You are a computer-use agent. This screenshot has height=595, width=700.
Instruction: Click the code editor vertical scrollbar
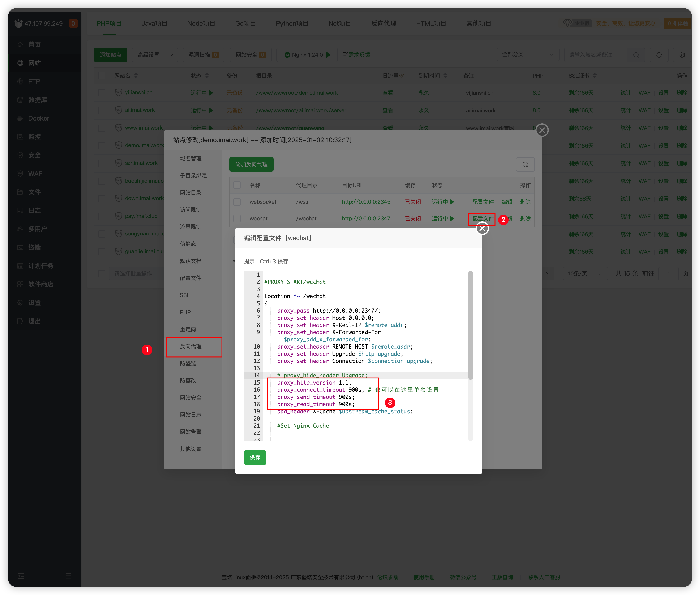tap(470, 326)
